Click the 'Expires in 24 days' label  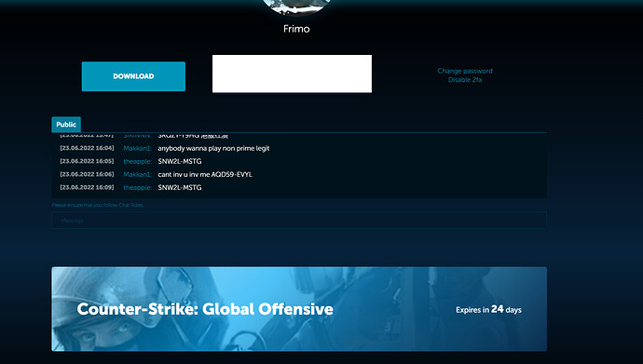tap(488, 310)
